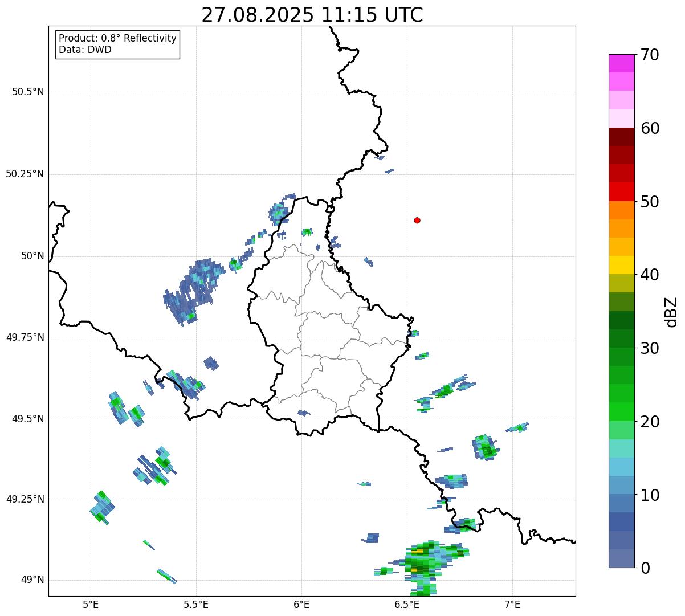This screenshot has height=616, width=685.
Task: Click the dark red colorbar segment below 60
Action: pyautogui.click(x=622, y=137)
